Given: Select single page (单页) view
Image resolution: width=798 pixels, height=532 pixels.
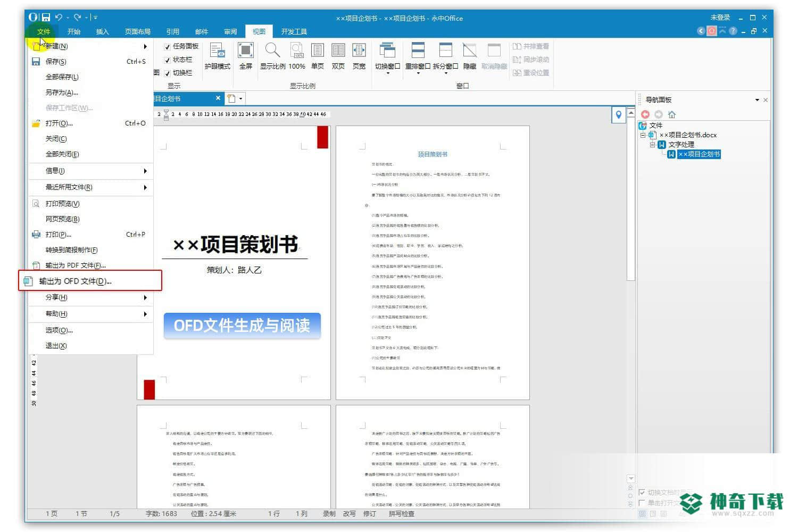Looking at the screenshot, I should click(x=318, y=56).
